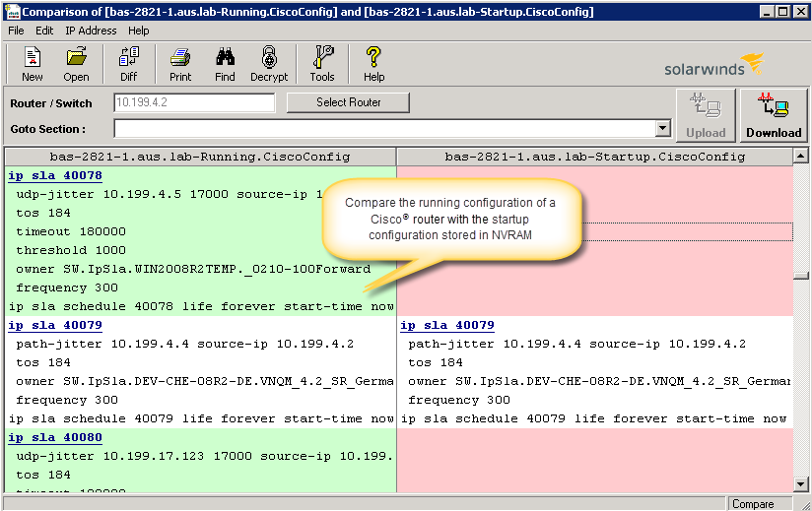The width and height of the screenshot is (812, 511).
Task: Print the configuration comparison
Action: tap(180, 64)
